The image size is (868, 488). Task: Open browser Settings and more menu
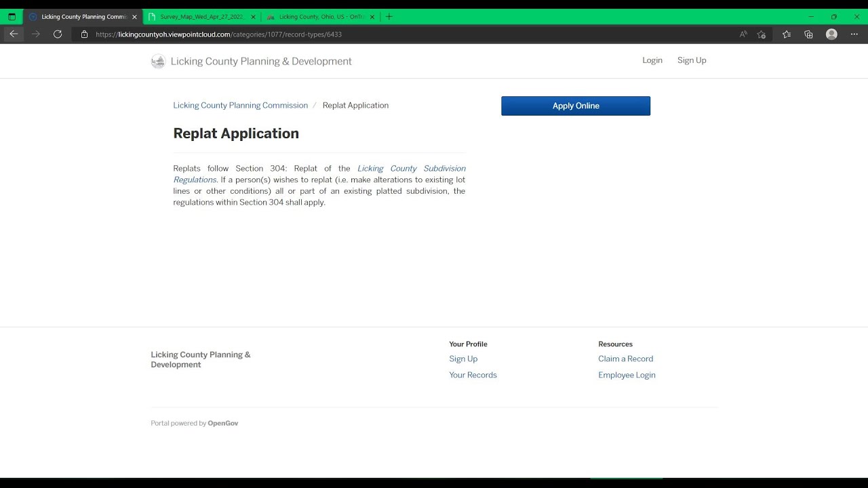click(854, 34)
